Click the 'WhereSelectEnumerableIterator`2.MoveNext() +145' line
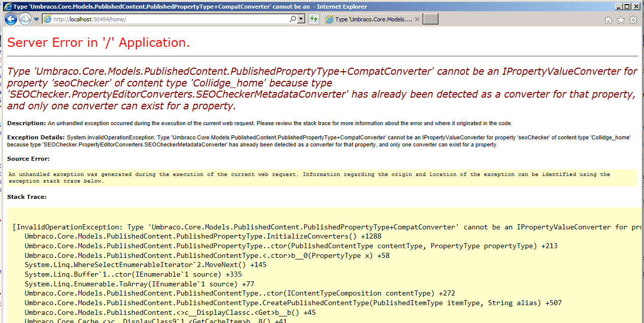Screen dimensions: 644x323 (x=145, y=265)
